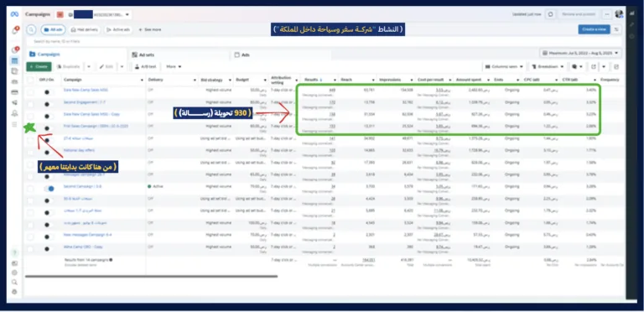Click the export icon in the table toolbar
The image size is (644, 312).
pyautogui.click(x=594, y=66)
